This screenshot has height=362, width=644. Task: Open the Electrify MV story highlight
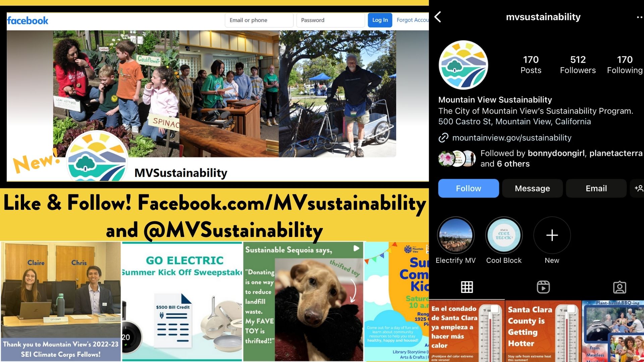tap(455, 235)
